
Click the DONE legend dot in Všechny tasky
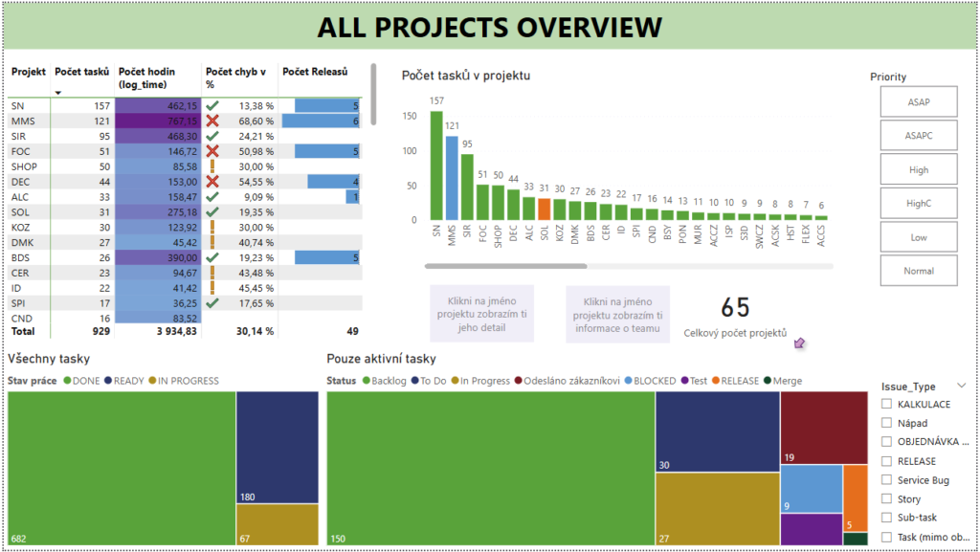click(x=68, y=381)
